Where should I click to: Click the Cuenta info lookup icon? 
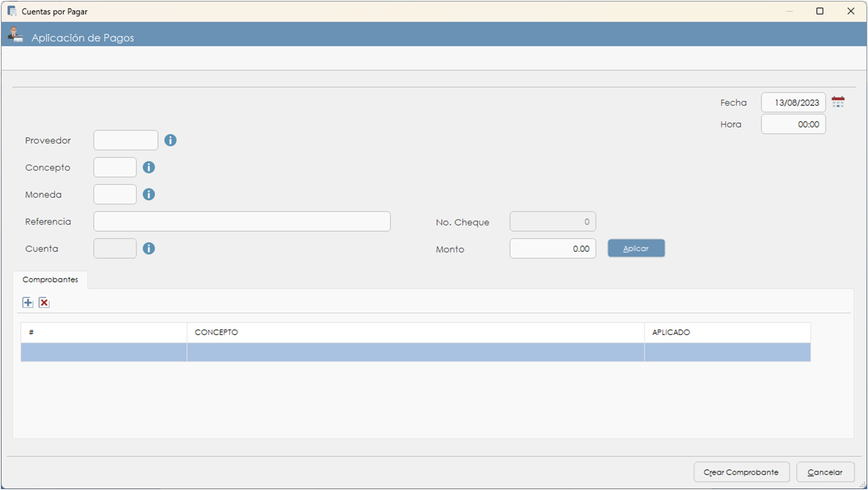(x=149, y=248)
